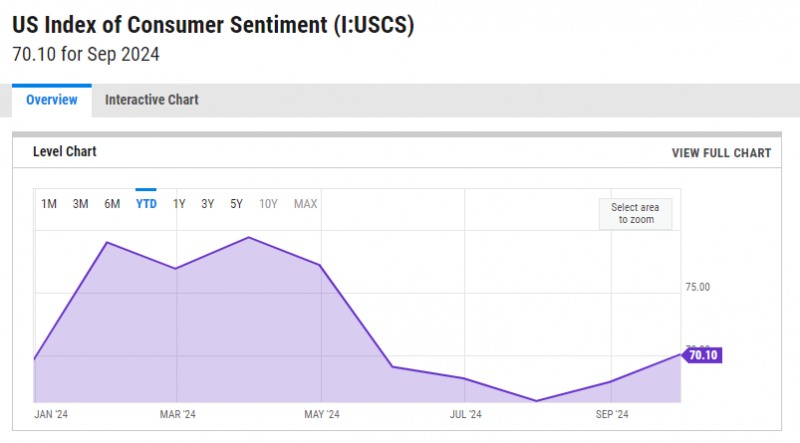The image size is (800, 443).
Task: Switch to the Overview tab
Action: point(51,100)
